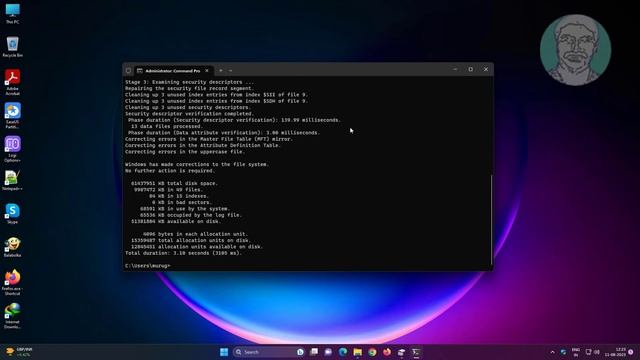Open This PC desktop icon

pyautogui.click(x=12, y=13)
